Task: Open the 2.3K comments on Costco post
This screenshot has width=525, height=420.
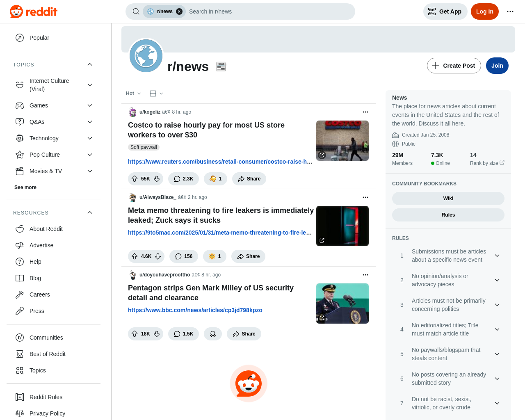Action: 183,179
